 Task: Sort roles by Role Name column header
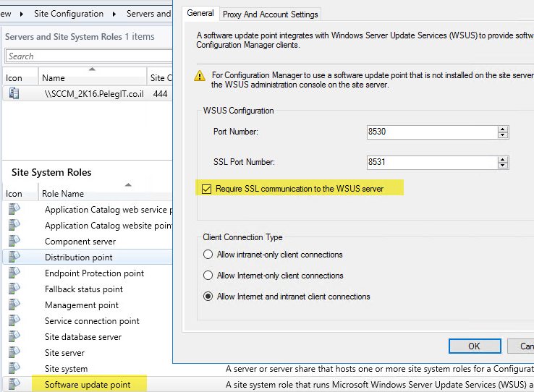(106, 194)
